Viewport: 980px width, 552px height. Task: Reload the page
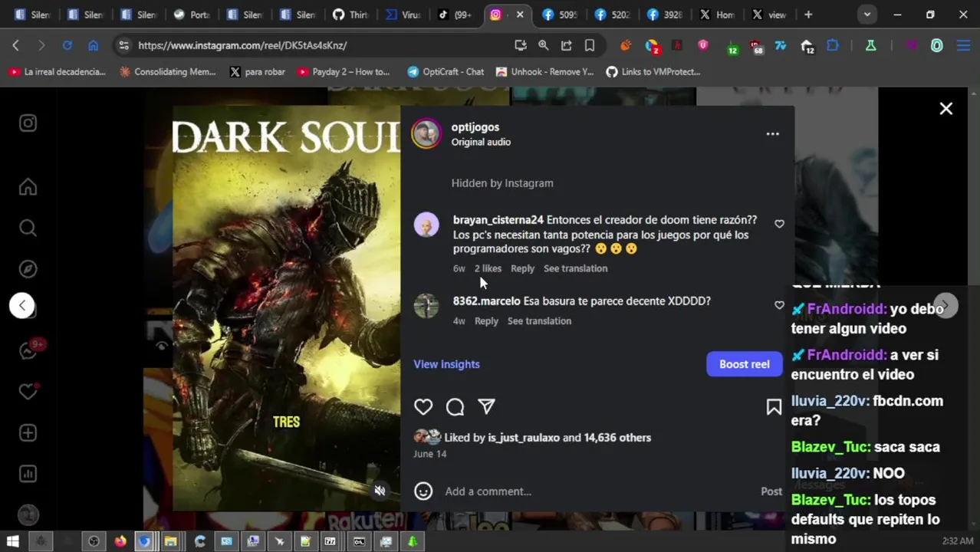[x=67, y=45]
